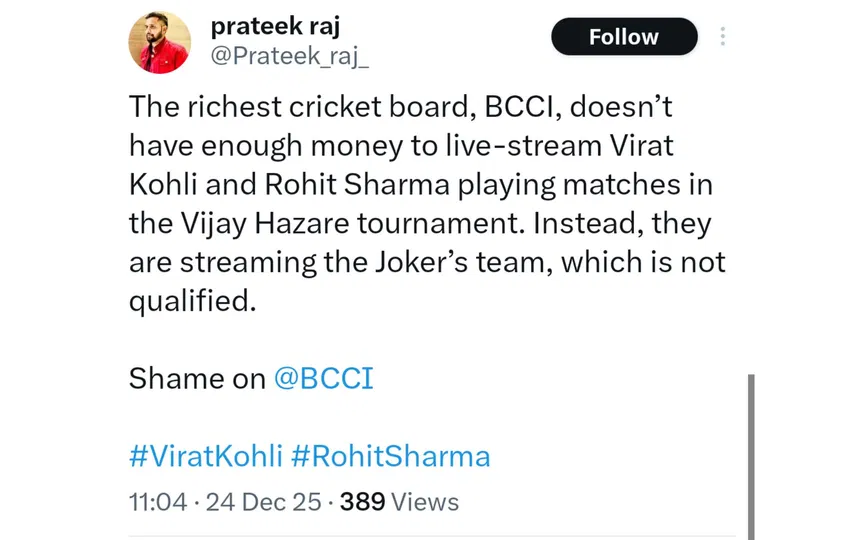Open the @BCCI mention
Viewport: 864px width, 540px height.
(322, 379)
